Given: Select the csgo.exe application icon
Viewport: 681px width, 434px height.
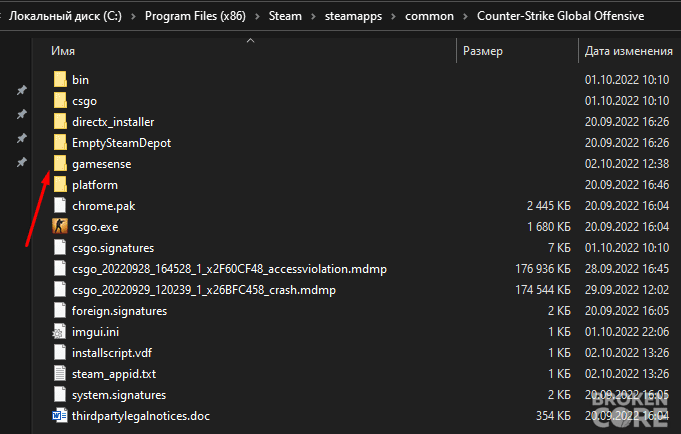Looking at the screenshot, I should coord(60,227).
